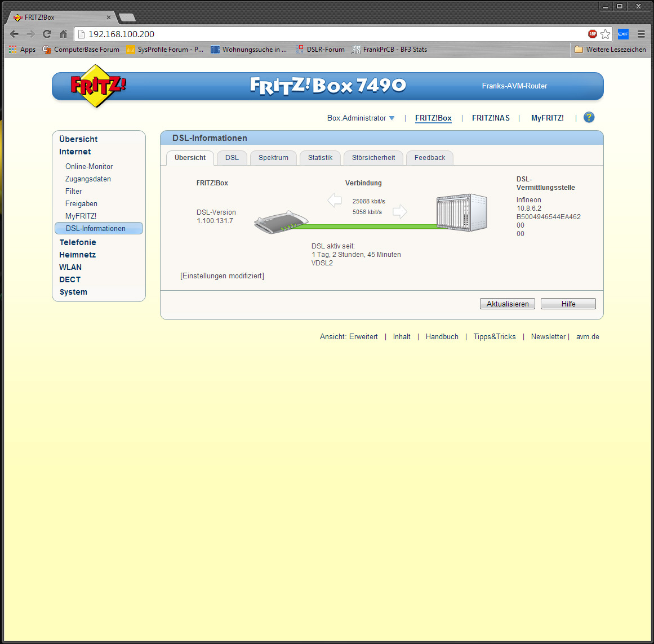Open the DSLR-Forum bookmark
Viewport: 654px width, 644px height.
click(x=320, y=50)
